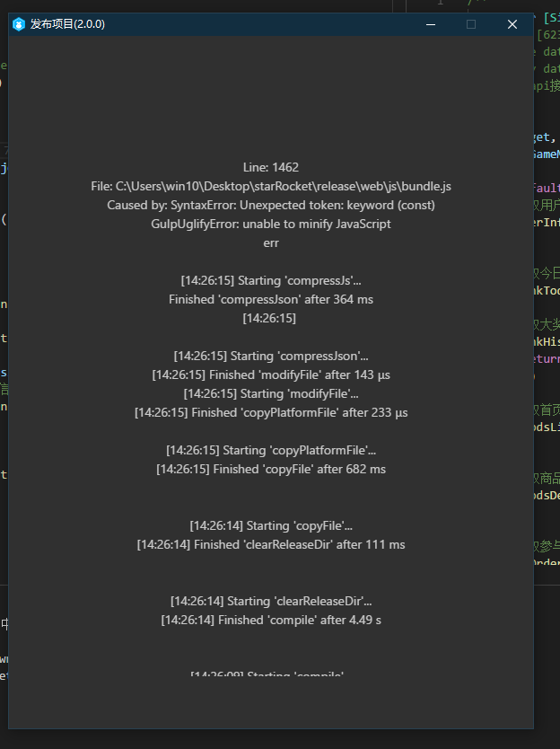Screen dimensions: 560x749
Task: Click the Starting 'compressJs' log entry
Action: [271, 280]
